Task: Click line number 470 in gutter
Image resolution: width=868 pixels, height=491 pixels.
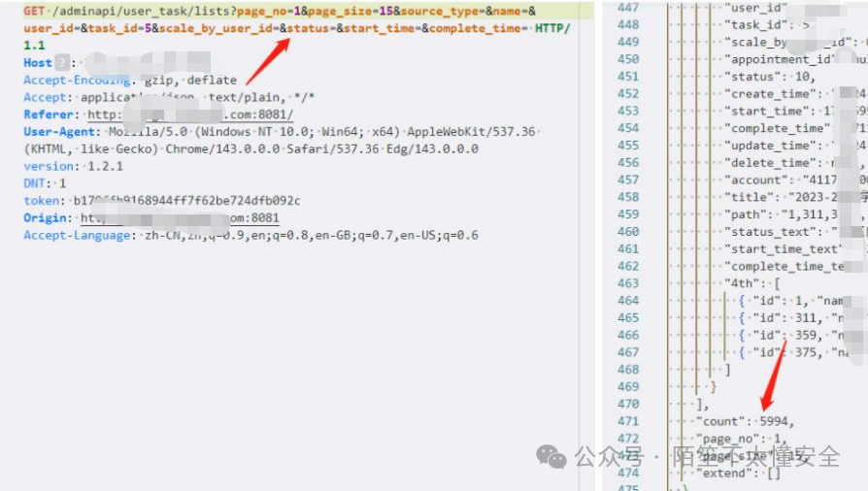Action: pos(628,404)
